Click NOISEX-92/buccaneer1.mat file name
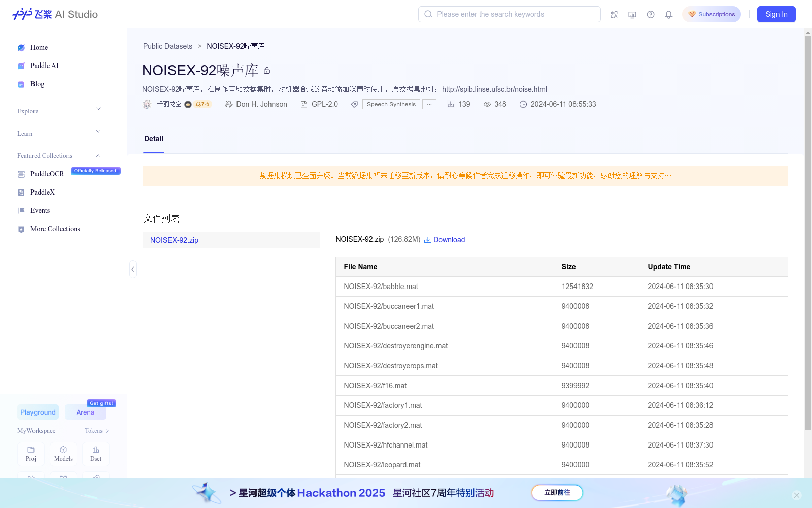The image size is (812, 508). tap(389, 306)
